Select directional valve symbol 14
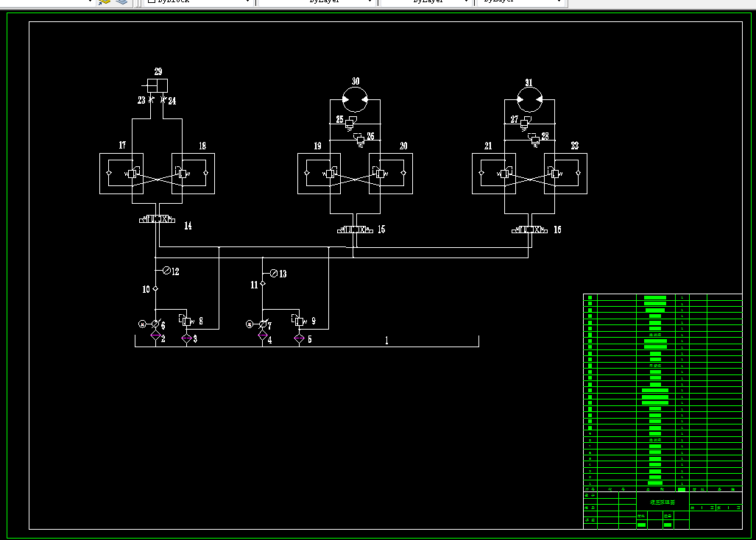This screenshot has height=540, width=756. tap(158, 219)
